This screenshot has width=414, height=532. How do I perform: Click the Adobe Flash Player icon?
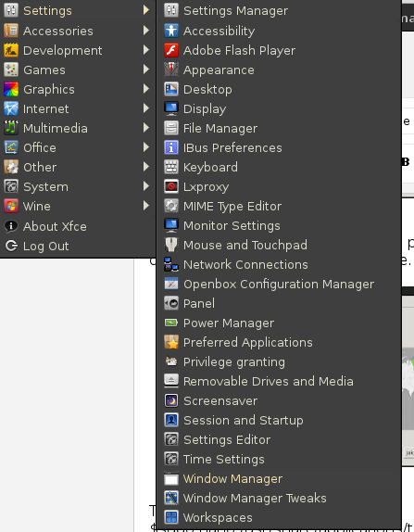[x=171, y=50]
